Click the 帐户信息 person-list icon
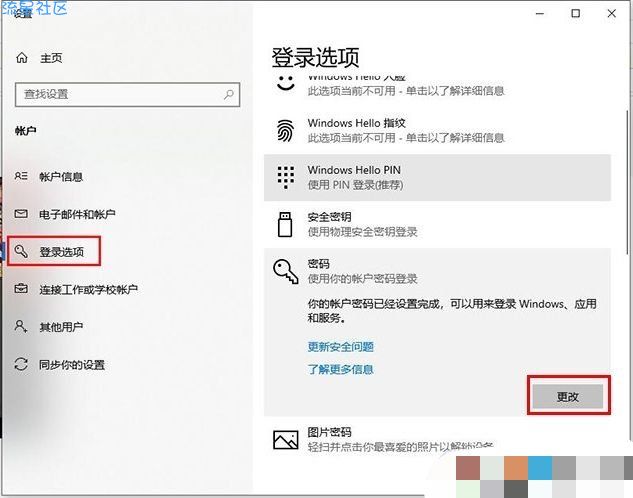This screenshot has height=498, width=633. 21,176
